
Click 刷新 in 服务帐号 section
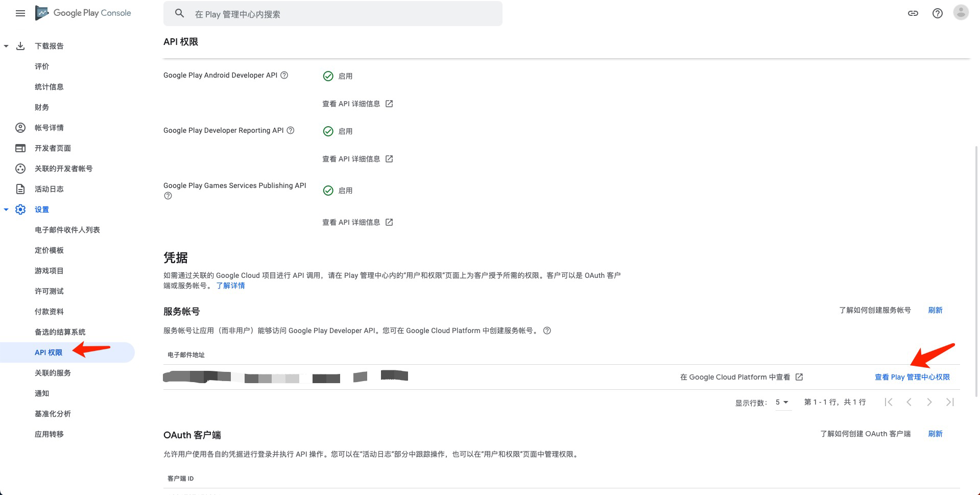(x=935, y=310)
